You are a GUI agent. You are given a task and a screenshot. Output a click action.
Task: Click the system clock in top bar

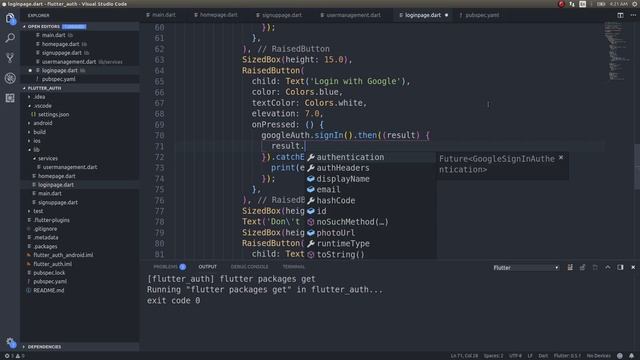[x=618, y=4]
